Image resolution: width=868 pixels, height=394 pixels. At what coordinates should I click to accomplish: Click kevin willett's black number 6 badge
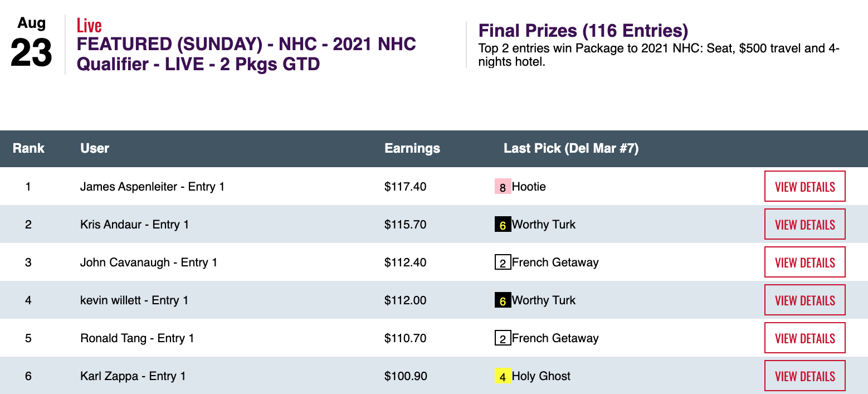tap(503, 300)
